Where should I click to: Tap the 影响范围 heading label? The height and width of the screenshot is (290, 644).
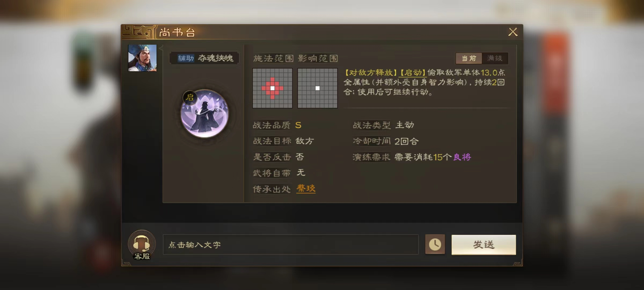318,58
